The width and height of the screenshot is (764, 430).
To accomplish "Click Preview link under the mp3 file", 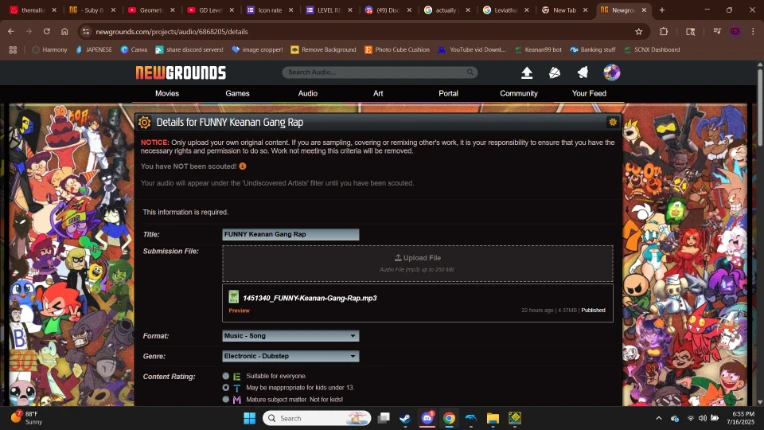I will (239, 311).
